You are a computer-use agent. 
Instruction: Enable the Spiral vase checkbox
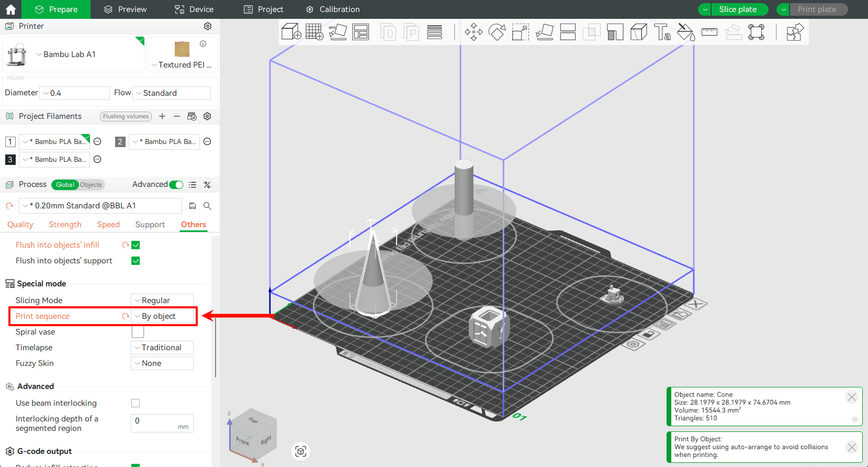coord(138,332)
